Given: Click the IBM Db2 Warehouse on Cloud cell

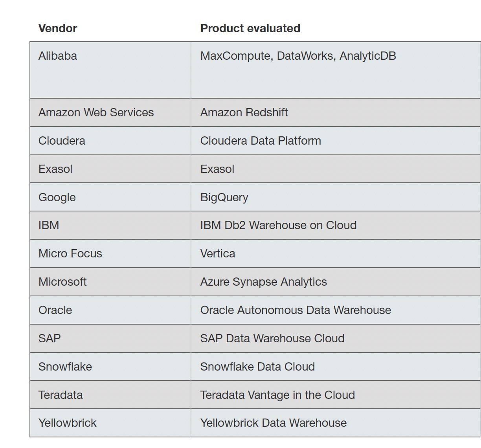Looking at the screenshot, I should [278, 225].
